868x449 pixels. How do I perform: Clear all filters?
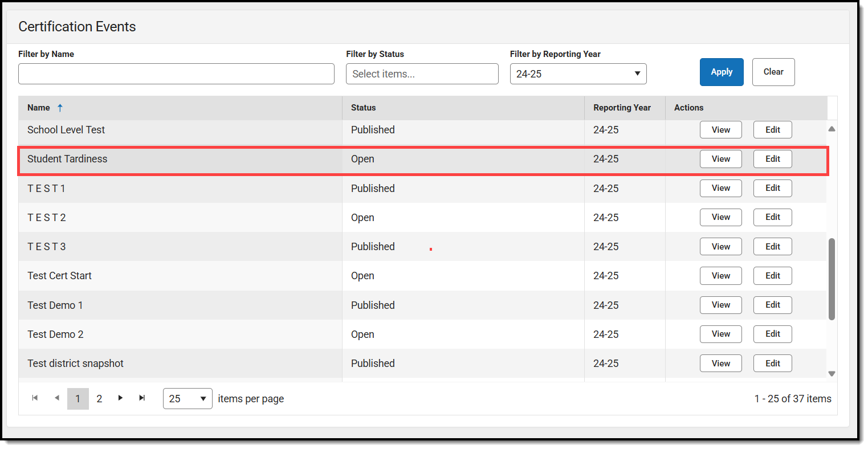pos(773,72)
